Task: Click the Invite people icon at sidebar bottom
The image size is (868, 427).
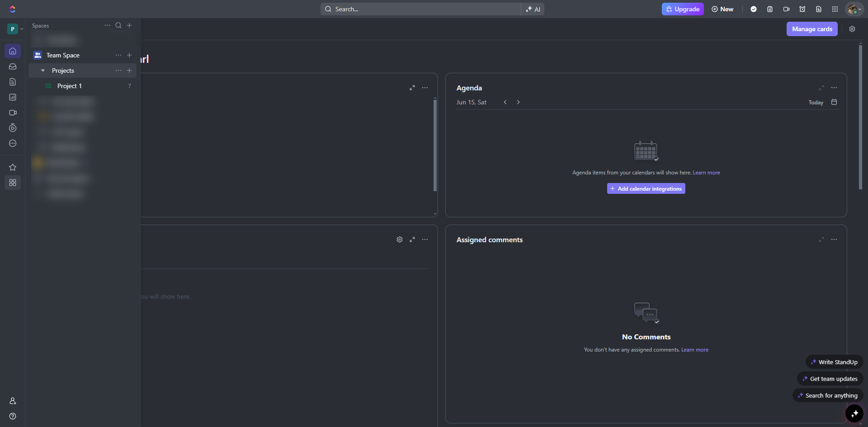Action: pyautogui.click(x=13, y=401)
